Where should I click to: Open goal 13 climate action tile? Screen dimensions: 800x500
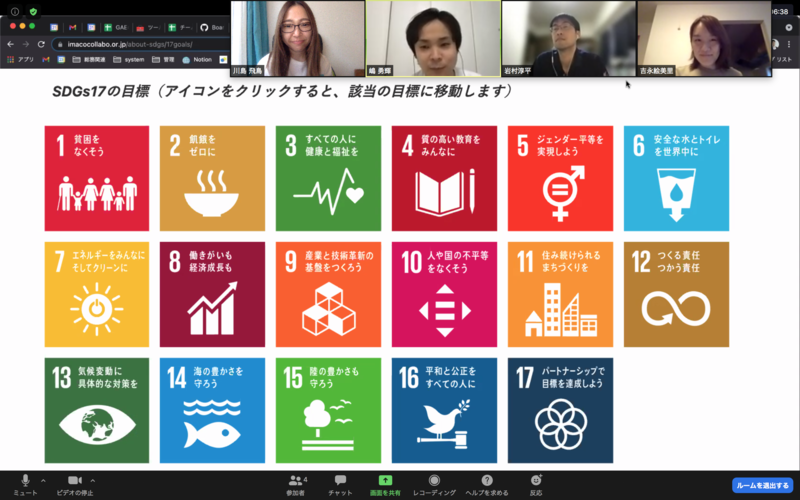click(x=97, y=411)
